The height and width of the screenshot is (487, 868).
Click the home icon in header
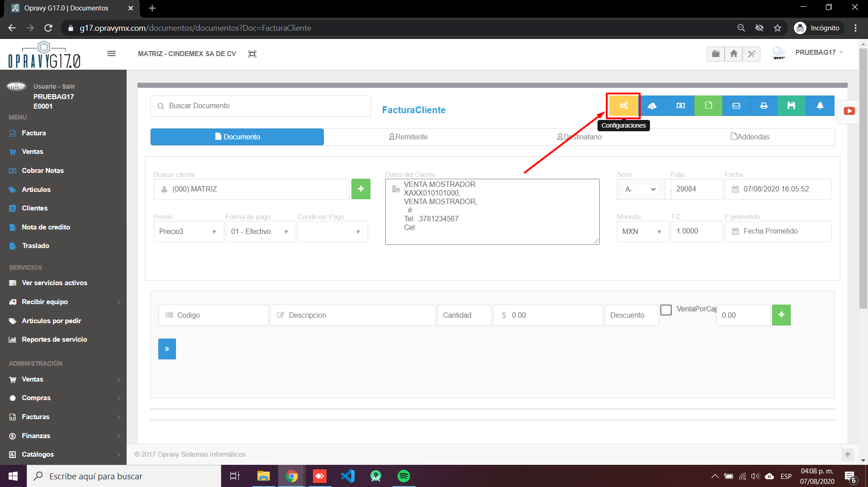point(734,54)
